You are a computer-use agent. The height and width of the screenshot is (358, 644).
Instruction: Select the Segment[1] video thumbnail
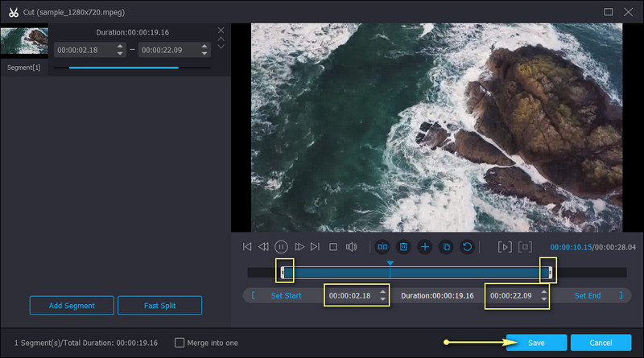point(24,42)
